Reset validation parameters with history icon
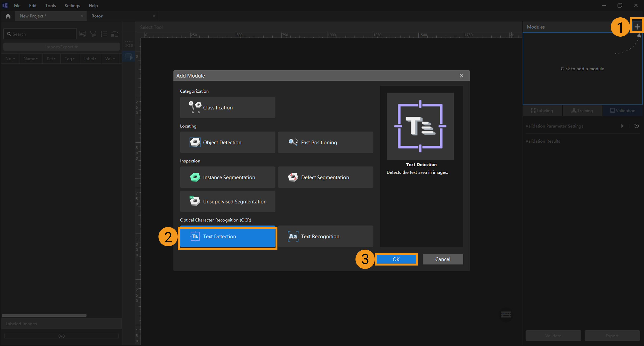Image resolution: width=644 pixels, height=346 pixels. [x=637, y=126]
